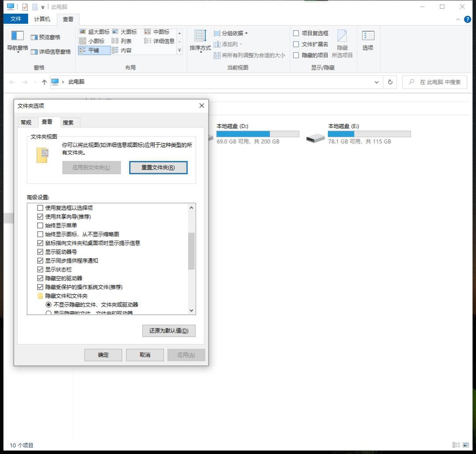Click Cancel (取消) button in dialog
Viewport: 476px width, 454px height.
coord(145,355)
